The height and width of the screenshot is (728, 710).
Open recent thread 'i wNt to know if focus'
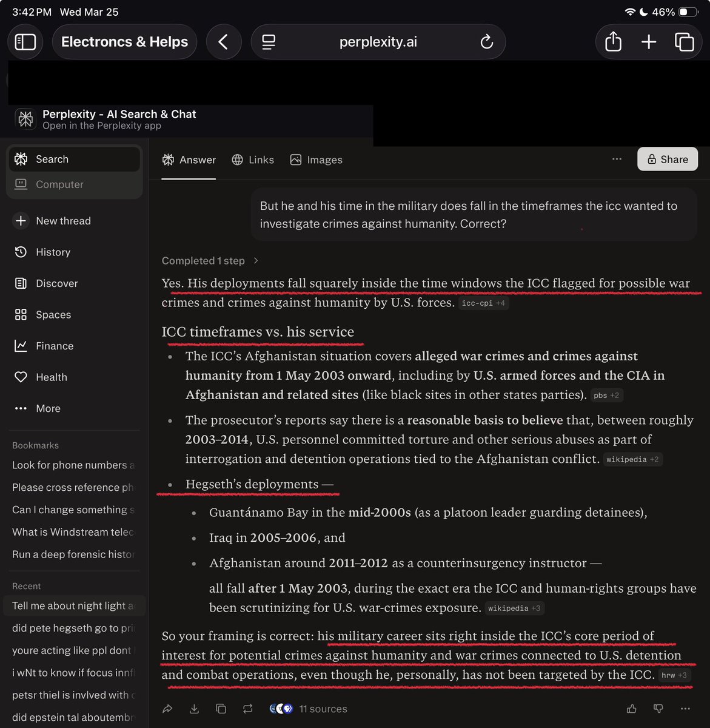tap(74, 673)
